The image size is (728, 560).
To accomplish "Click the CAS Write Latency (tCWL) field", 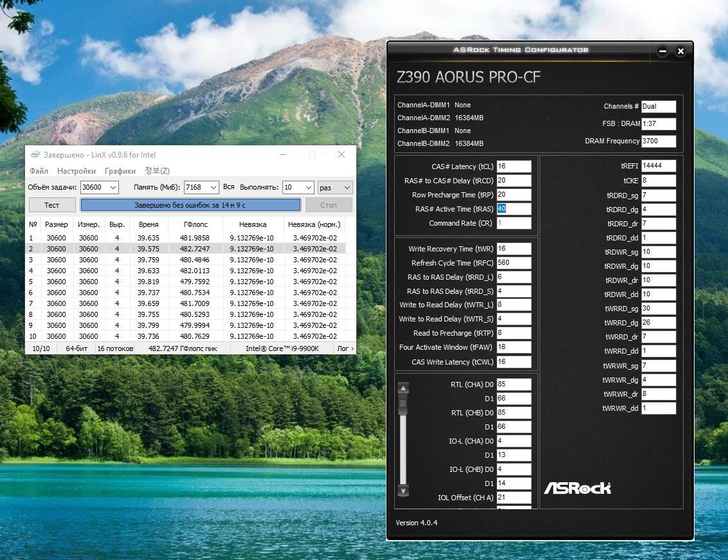I will point(513,362).
